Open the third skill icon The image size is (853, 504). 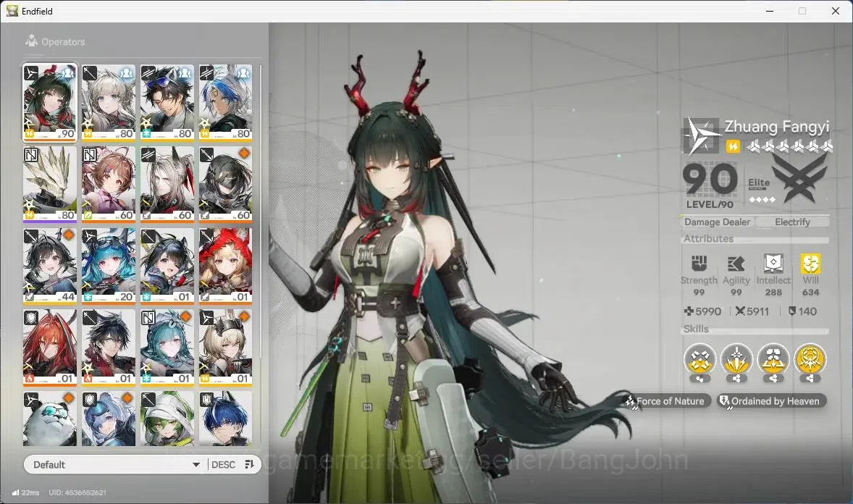point(773,359)
